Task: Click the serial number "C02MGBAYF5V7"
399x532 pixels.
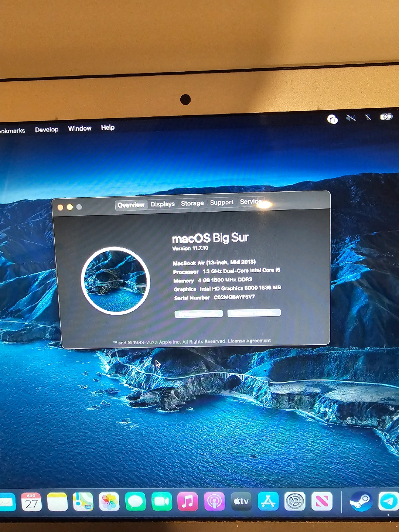Action: point(234,297)
